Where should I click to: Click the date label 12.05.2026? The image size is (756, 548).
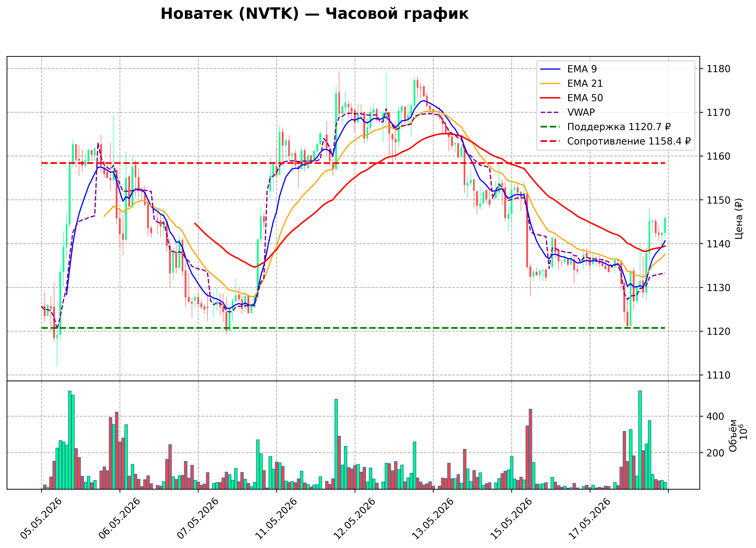point(354,518)
